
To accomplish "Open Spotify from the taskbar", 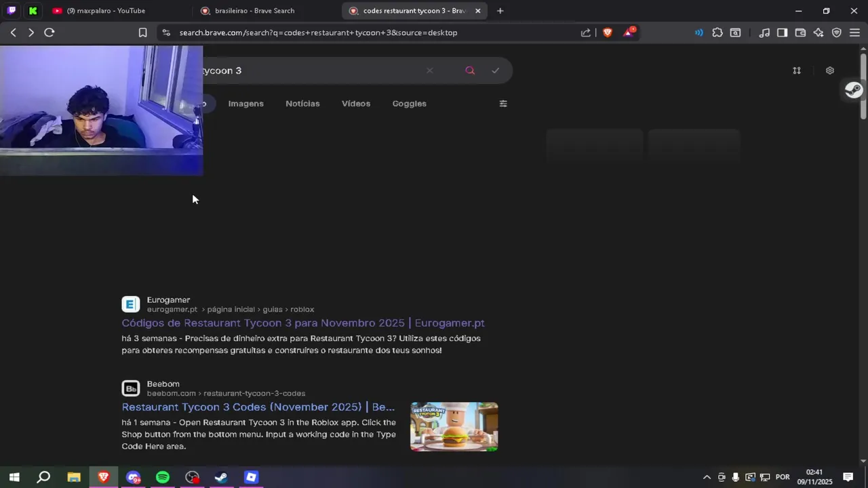I will click(x=163, y=477).
